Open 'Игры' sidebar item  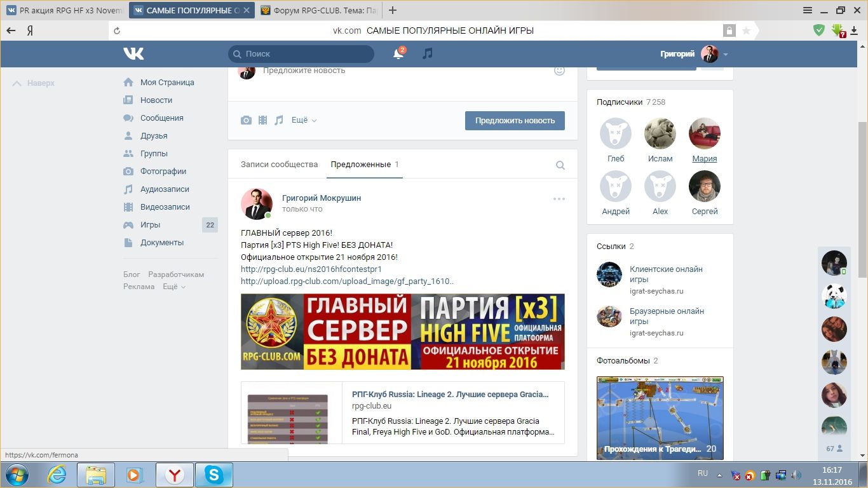point(150,224)
